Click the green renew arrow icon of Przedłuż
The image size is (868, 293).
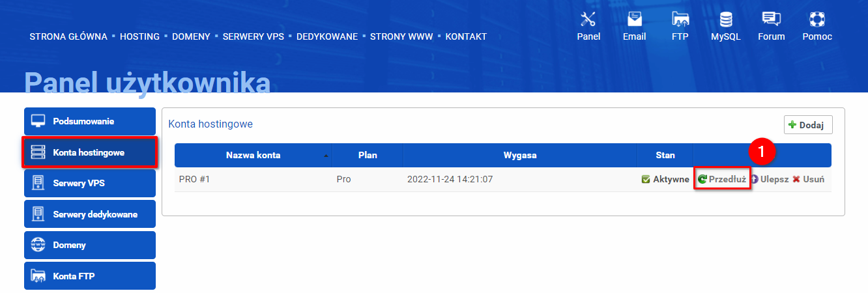pos(702,179)
